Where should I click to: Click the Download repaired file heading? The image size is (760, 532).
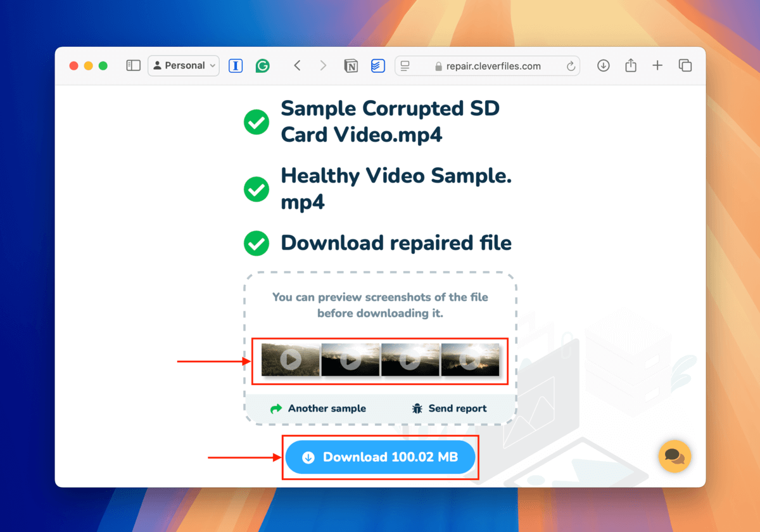tap(396, 243)
